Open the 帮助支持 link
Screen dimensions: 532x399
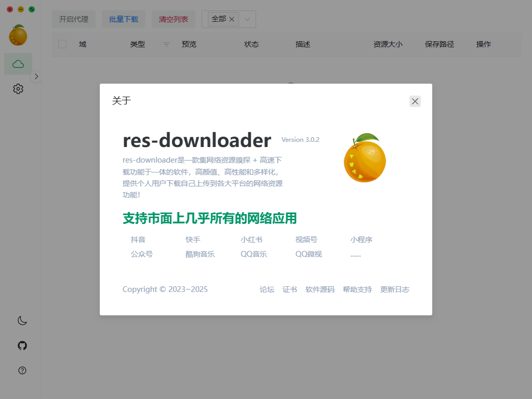click(x=357, y=289)
